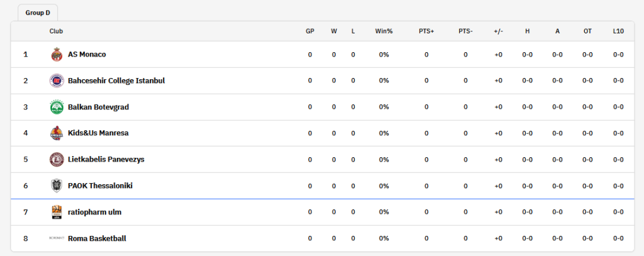Open the AS Monaco team link
Image resolution: width=644 pixels, height=256 pixels.
[87, 54]
